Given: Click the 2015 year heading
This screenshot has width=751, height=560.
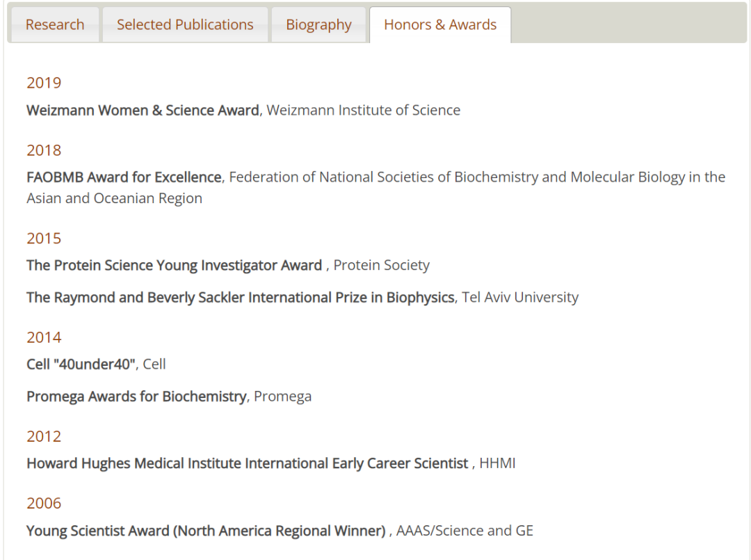Looking at the screenshot, I should tap(44, 239).
